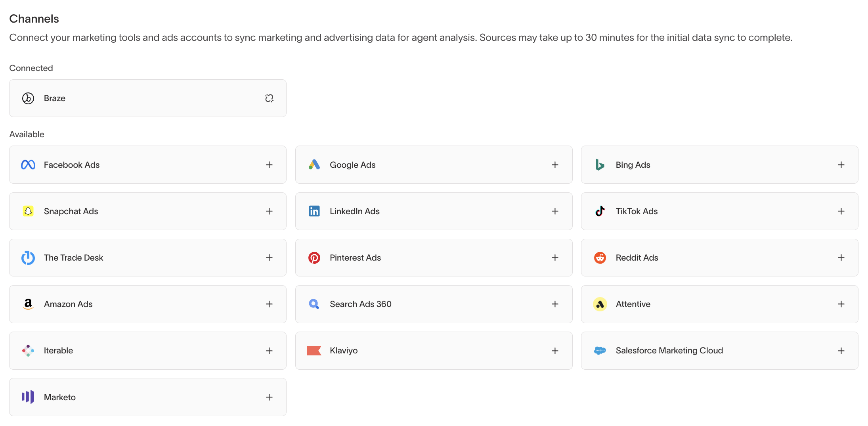Add The Trade Desk with its plus icon

[x=269, y=257]
